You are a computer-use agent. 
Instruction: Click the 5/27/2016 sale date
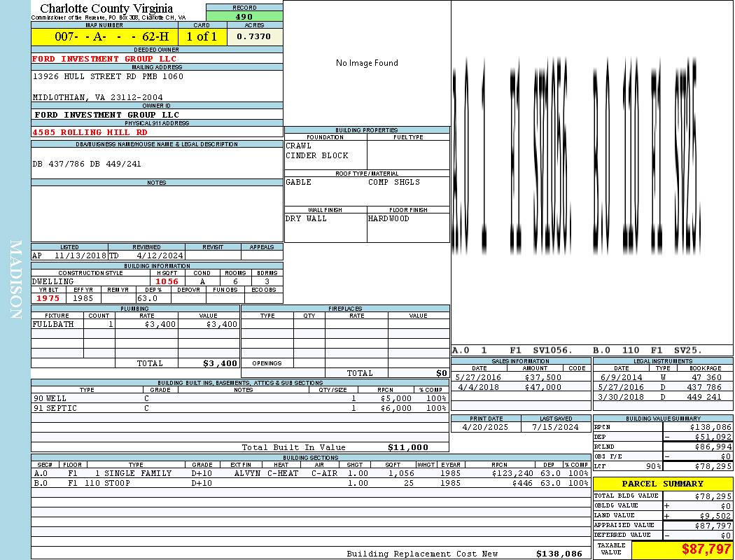point(478,378)
